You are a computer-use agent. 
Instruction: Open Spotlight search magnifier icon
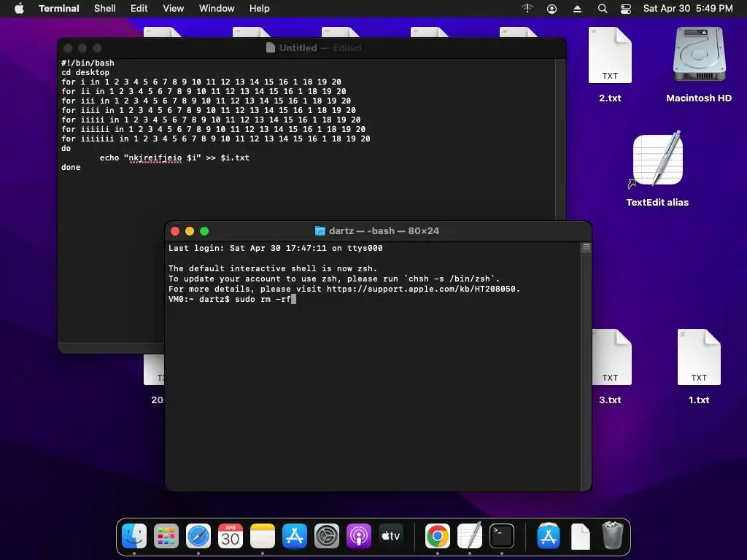pyautogui.click(x=602, y=9)
